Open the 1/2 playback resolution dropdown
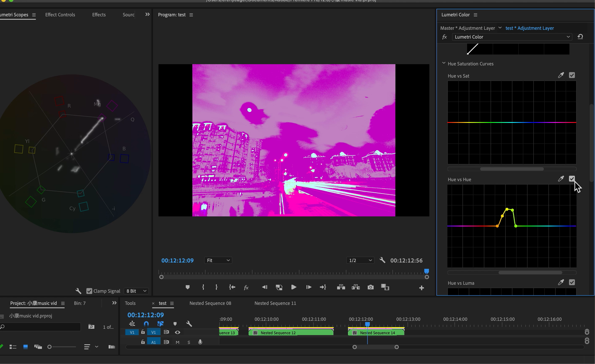This screenshot has height=364, width=595. coord(360,260)
